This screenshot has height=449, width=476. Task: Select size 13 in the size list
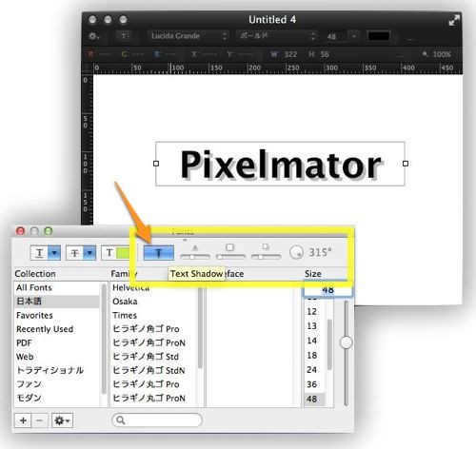(x=314, y=326)
